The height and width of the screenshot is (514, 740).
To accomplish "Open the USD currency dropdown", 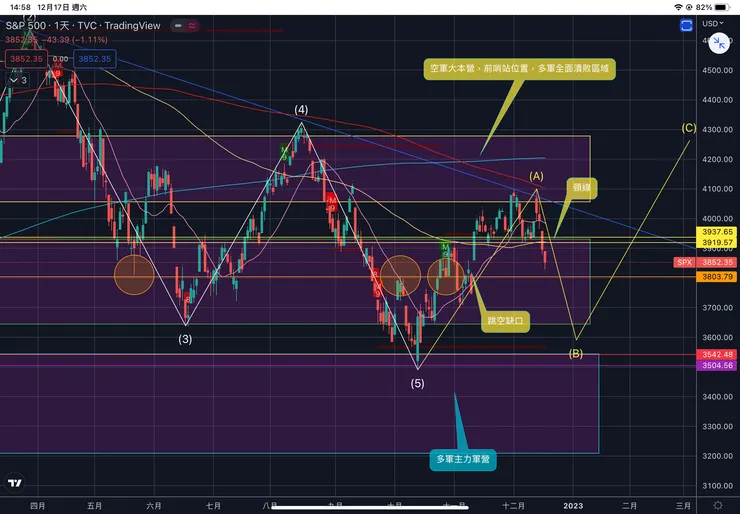I will (713, 24).
